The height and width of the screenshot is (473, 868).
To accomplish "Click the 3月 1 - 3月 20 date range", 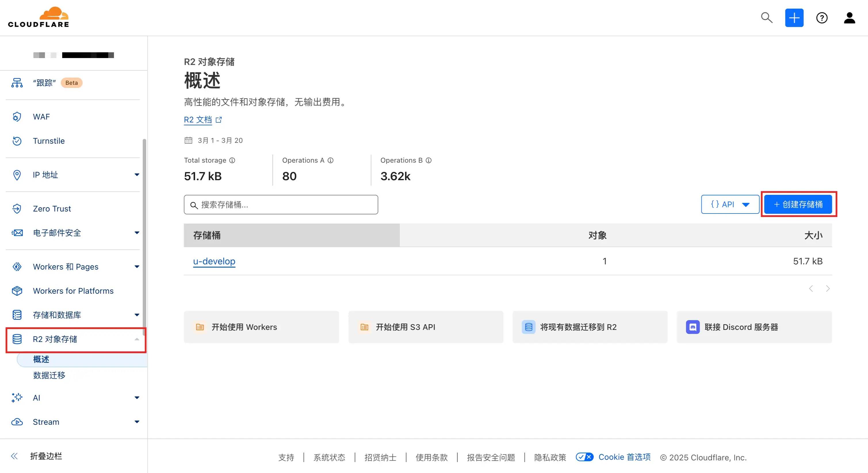I will 220,140.
